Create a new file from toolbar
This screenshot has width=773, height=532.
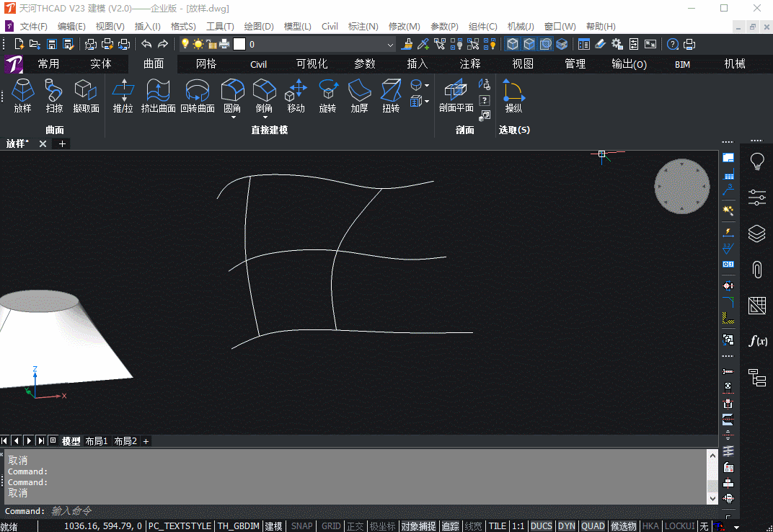19,45
